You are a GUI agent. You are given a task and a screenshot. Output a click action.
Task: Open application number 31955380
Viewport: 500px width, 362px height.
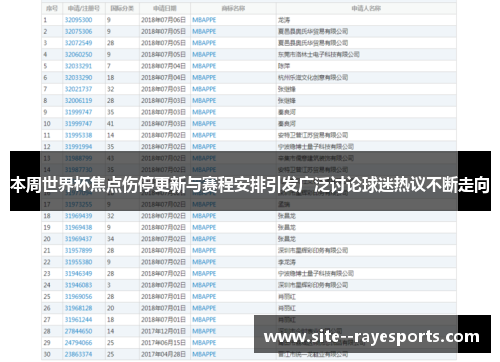click(x=78, y=262)
